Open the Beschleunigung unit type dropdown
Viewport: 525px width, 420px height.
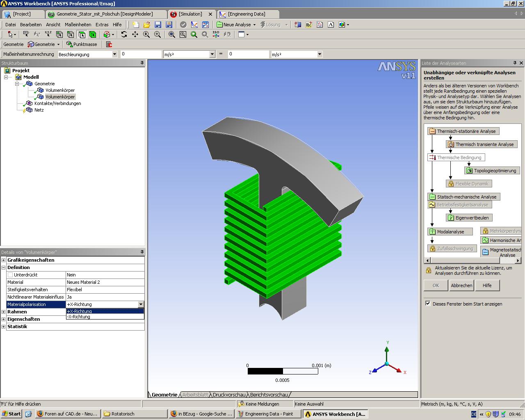(114, 54)
